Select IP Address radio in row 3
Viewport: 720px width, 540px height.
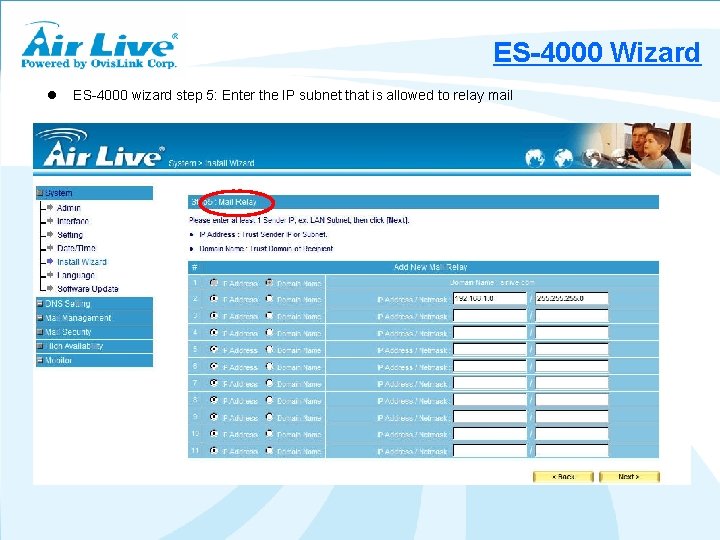214,315
